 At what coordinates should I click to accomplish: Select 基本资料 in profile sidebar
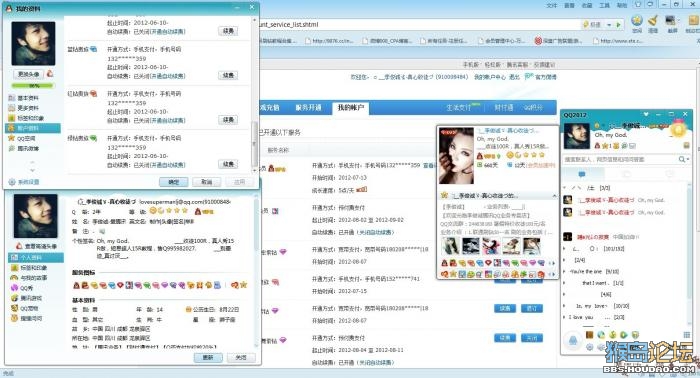pos(27,98)
